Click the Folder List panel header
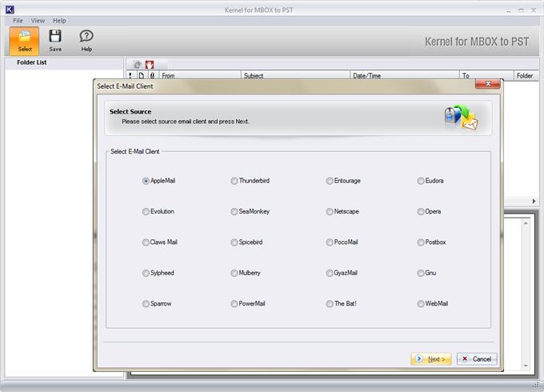Image resolution: width=544 pixels, height=392 pixels. [64, 62]
